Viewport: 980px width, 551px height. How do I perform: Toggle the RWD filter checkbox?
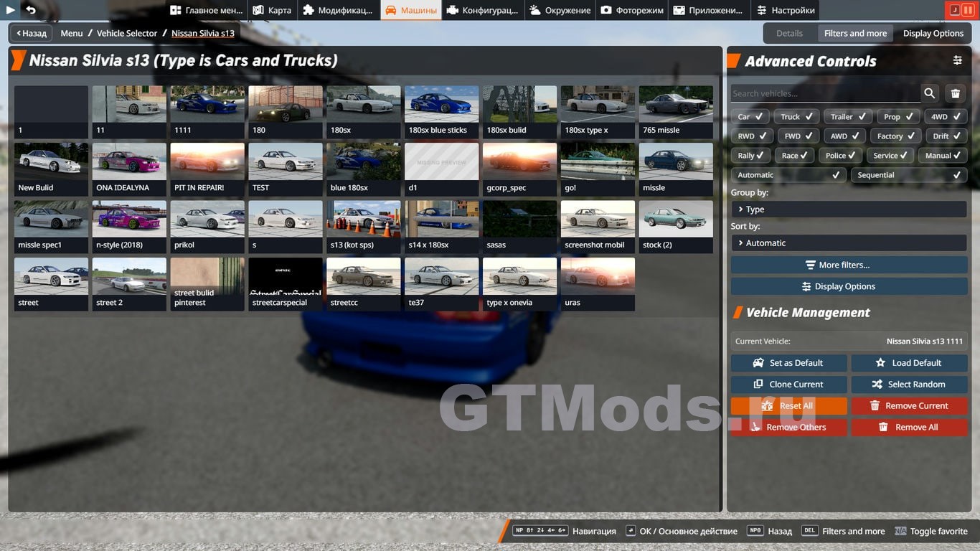click(752, 136)
